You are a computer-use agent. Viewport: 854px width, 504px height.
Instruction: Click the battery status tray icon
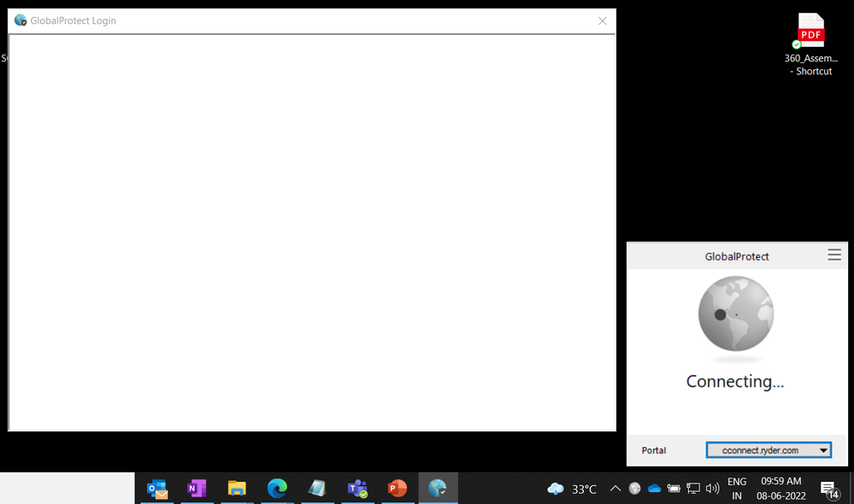pos(674,489)
